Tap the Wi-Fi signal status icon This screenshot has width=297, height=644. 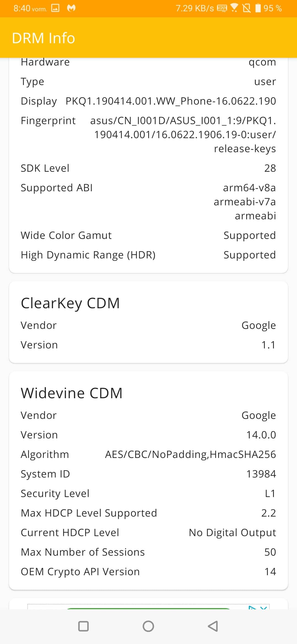pos(234,8)
